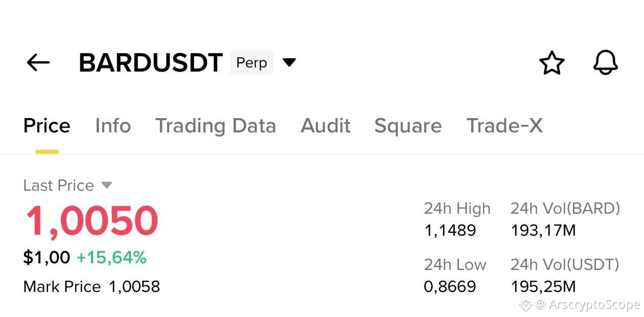Tap the BARDUSDT symbol title
The width and height of the screenshot is (644, 317).
[x=151, y=63]
